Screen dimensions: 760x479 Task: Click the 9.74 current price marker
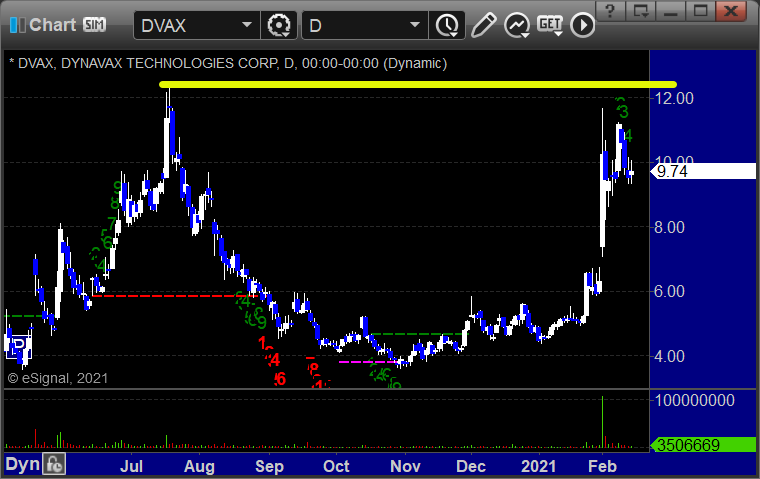(x=703, y=171)
